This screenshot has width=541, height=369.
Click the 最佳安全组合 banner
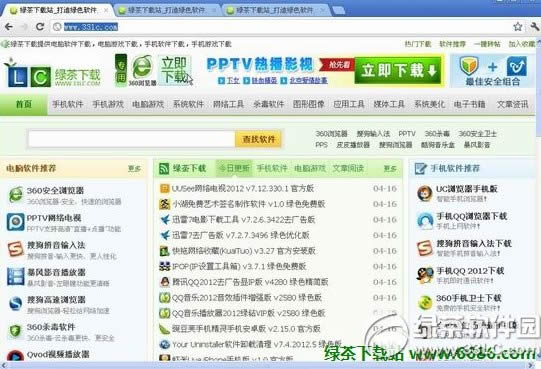492,71
